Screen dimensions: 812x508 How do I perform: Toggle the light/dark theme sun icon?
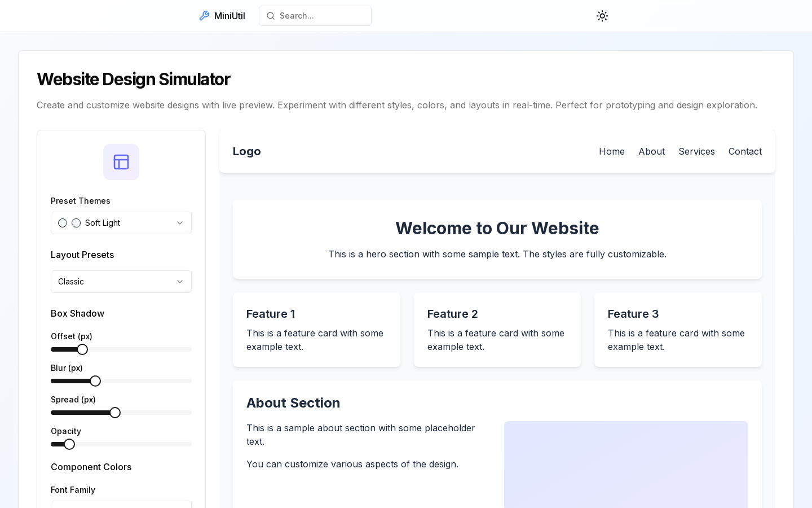602,16
